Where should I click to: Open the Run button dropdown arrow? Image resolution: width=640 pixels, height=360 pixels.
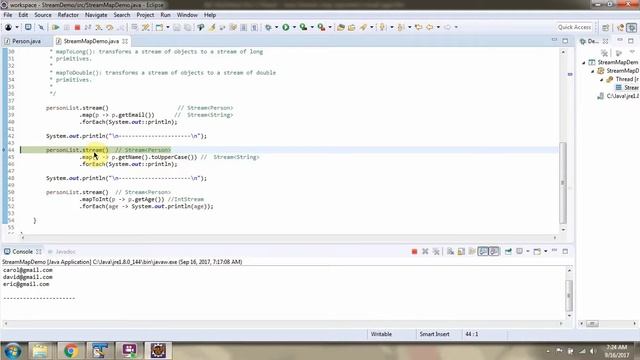(294, 27)
